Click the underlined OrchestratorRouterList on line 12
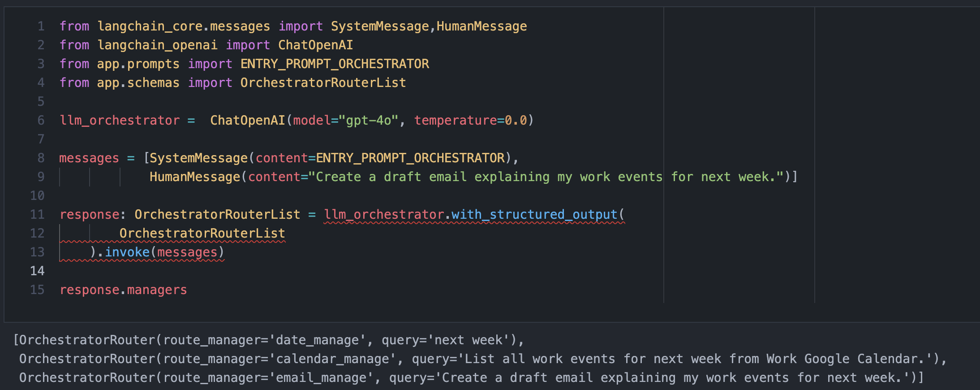Screen dimensions: 980x390 (x=202, y=234)
